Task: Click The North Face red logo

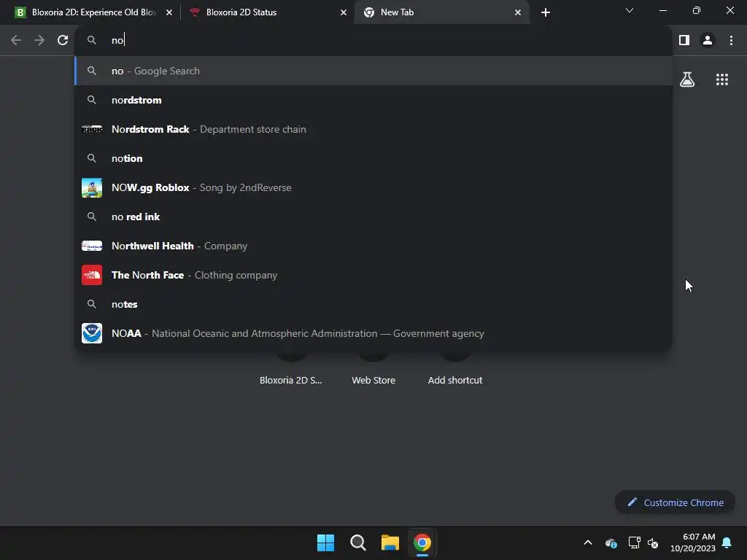Action: [x=92, y=275]
